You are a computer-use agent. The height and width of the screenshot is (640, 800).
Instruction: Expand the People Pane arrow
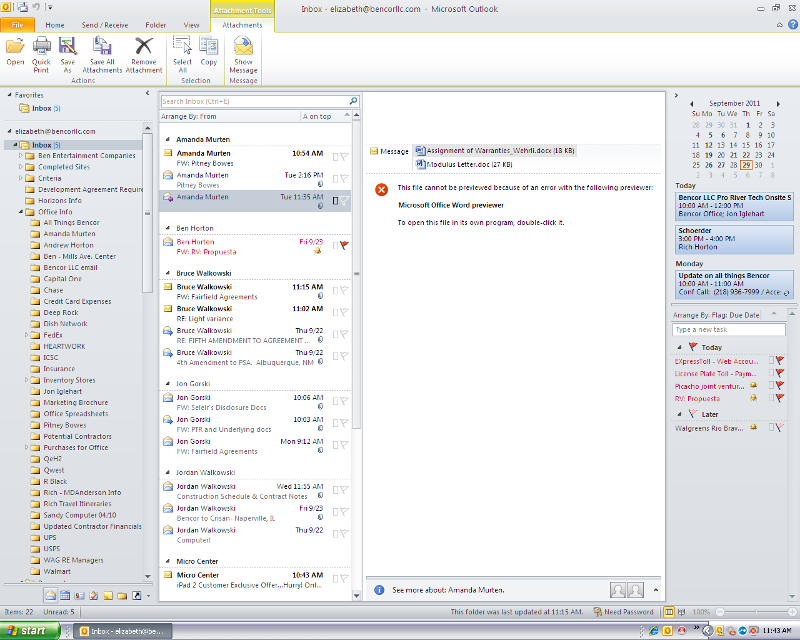click(656, 590)
